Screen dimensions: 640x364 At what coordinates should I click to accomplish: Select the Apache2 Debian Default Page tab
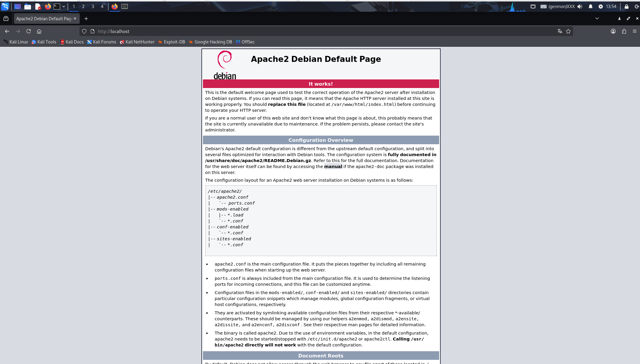pyautogui.click(x=44, y=18)
